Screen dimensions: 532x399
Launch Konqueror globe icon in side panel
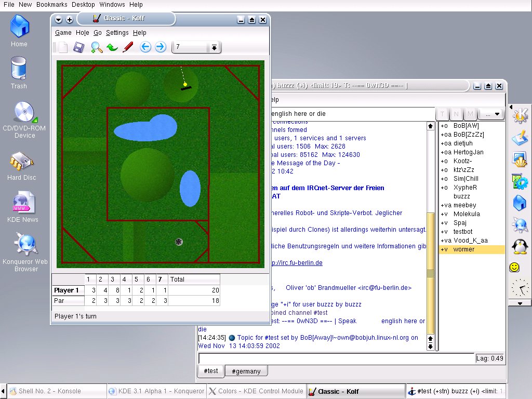(x=520, y=225)
